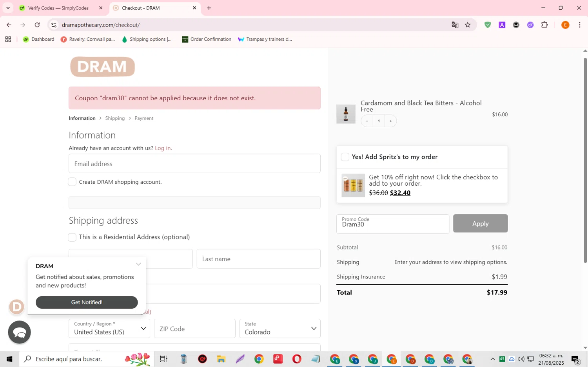Open Recycle Bin icon on taskbar
The height and width of the screenshot is (367, 588).
[183, 359]
